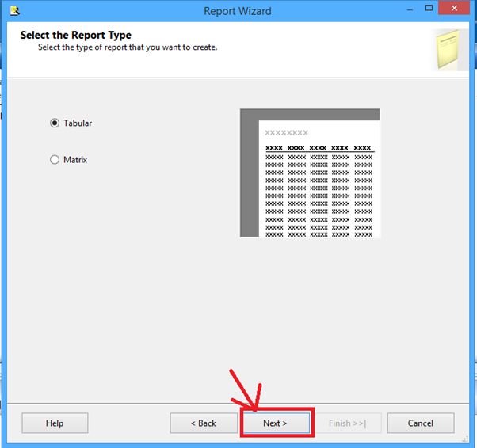Click the yellow report page icon
Viewport: 477px width, 448px height.
449,50
